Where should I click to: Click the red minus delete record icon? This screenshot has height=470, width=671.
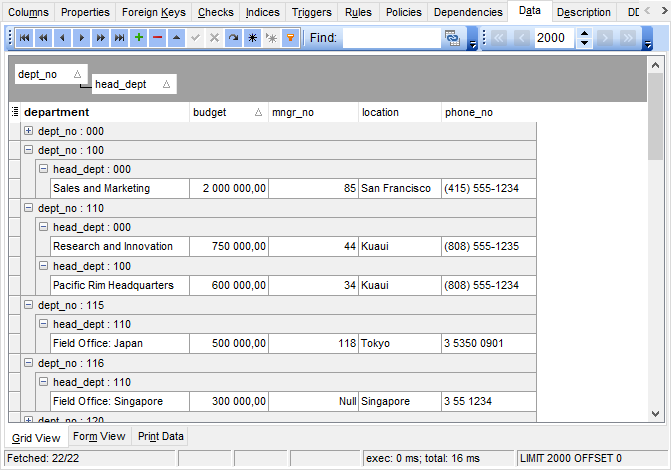[x=157, y=38]
